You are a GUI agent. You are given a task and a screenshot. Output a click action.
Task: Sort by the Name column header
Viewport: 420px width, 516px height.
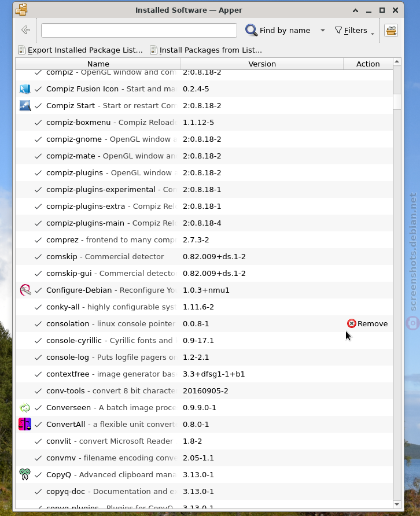point(98,64)
